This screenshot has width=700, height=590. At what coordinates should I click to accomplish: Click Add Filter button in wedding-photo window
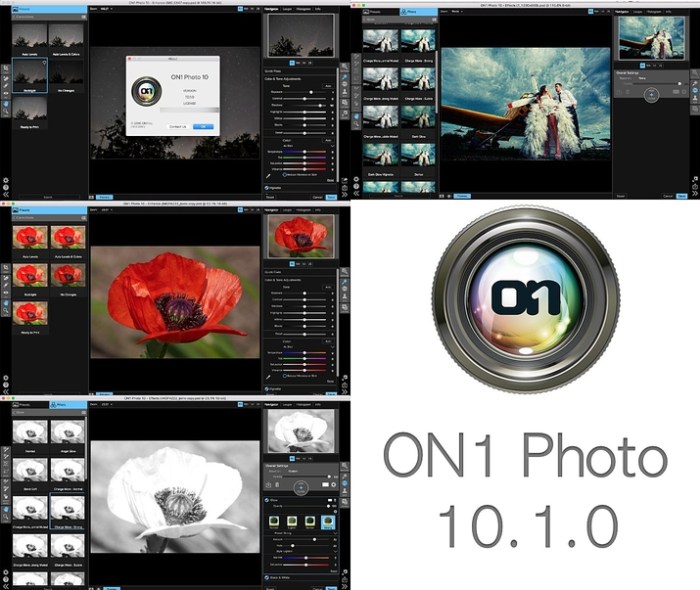click(x=651, y=95)
